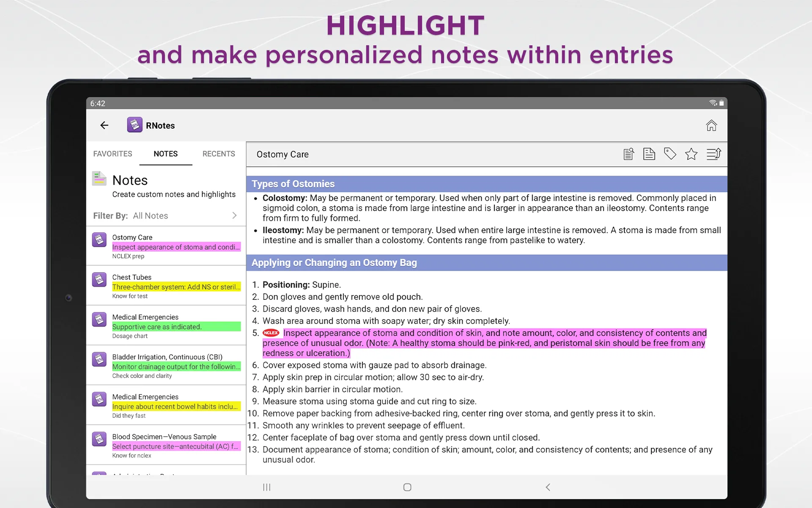This screenshot has width=812, height=508.
Task: Click step 1 'Positioning: Supine.'
Action: click(302, 284)
